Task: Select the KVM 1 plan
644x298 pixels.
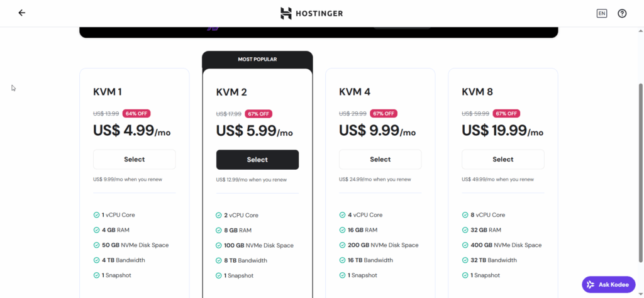Action: (x=134, y=160)
